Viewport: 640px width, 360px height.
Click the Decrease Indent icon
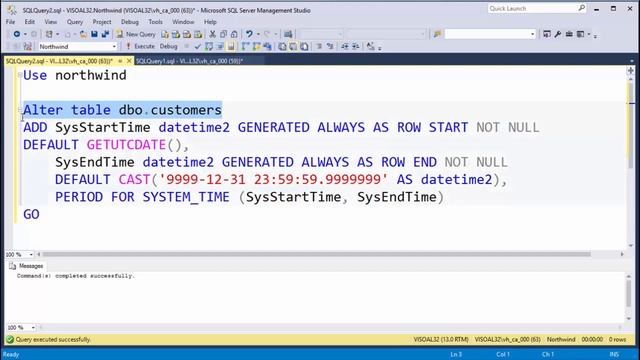tap(345, 47)
